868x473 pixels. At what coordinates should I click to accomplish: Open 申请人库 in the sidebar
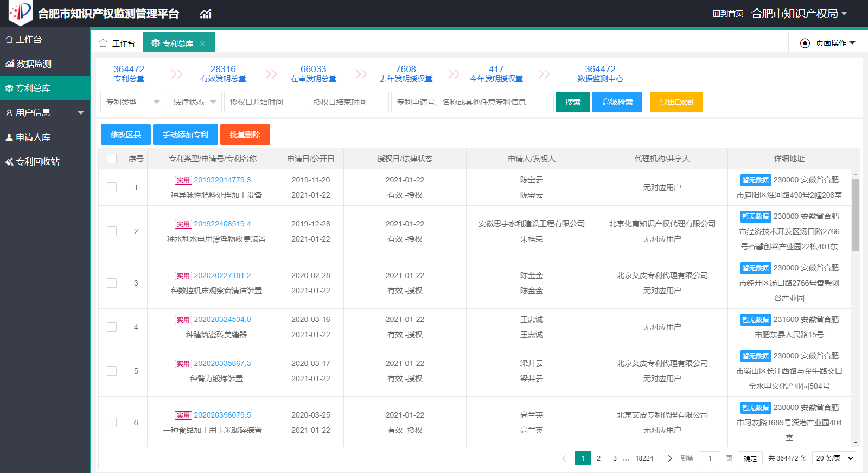[x=33, y=137]
